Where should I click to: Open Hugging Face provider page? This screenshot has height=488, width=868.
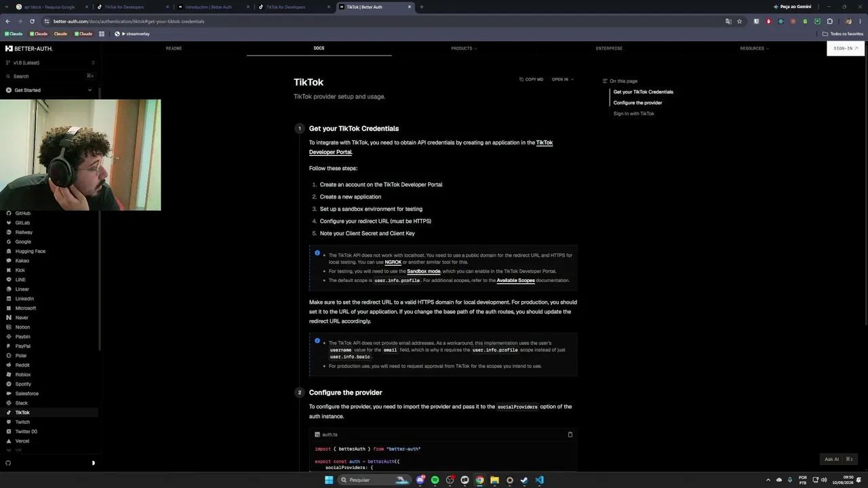31,251
